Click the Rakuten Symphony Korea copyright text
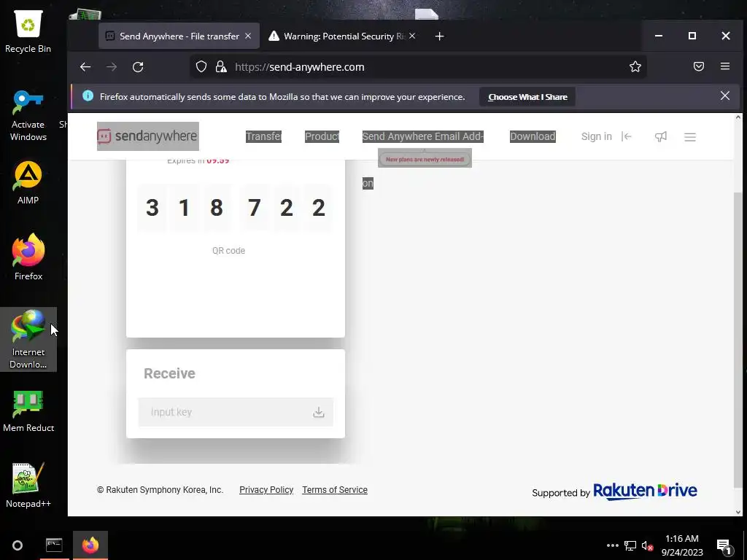The height and width of the screenshot is (560, 747). (160, 489)
